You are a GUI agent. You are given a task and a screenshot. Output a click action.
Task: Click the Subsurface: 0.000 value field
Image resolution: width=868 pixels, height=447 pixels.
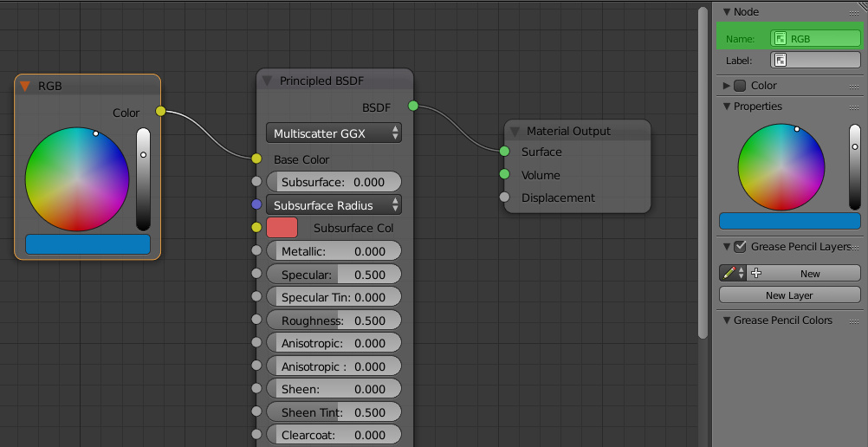pyautogui.click(x=334, y=182)
